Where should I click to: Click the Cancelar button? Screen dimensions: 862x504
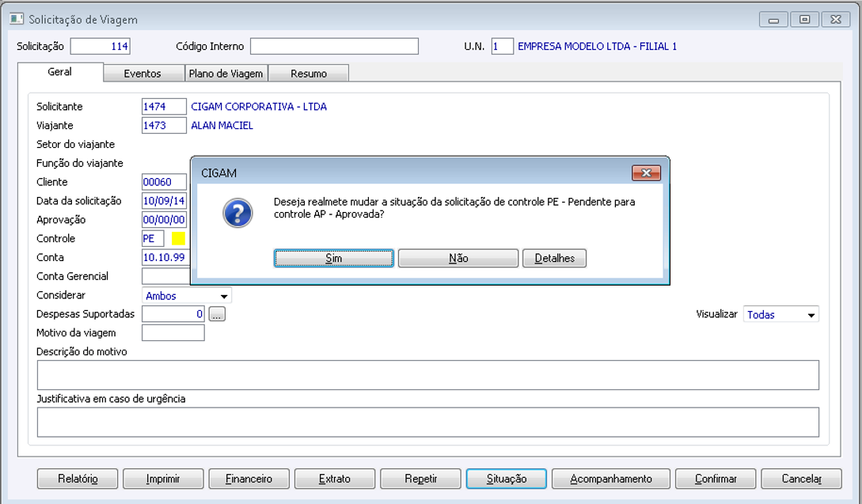[802, 479]
